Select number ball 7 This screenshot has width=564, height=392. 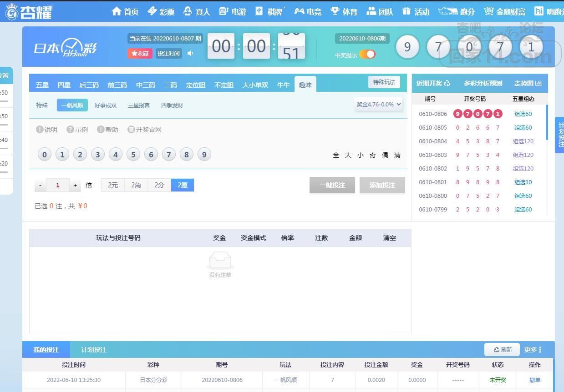coord(168,155)
